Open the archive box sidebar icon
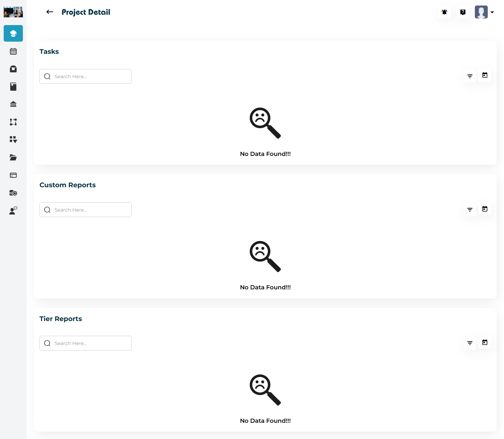Screen dimensions: 504x439 click(x=13, y=69)
